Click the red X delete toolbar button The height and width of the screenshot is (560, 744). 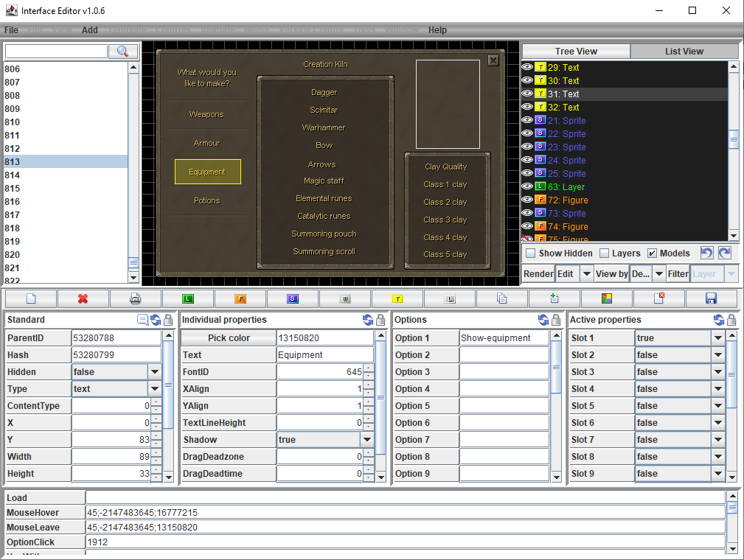point(83,298)
